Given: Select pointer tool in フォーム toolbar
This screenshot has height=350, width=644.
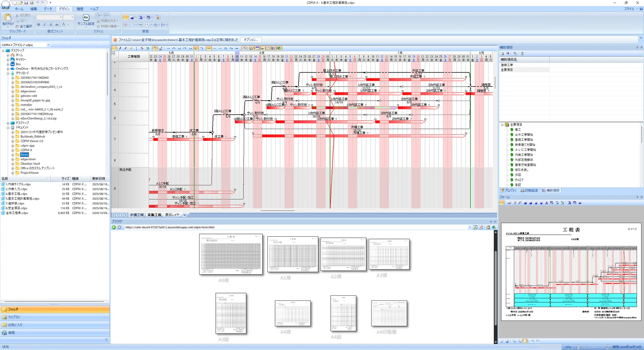Looking at the screenshot, I should 502,203.
